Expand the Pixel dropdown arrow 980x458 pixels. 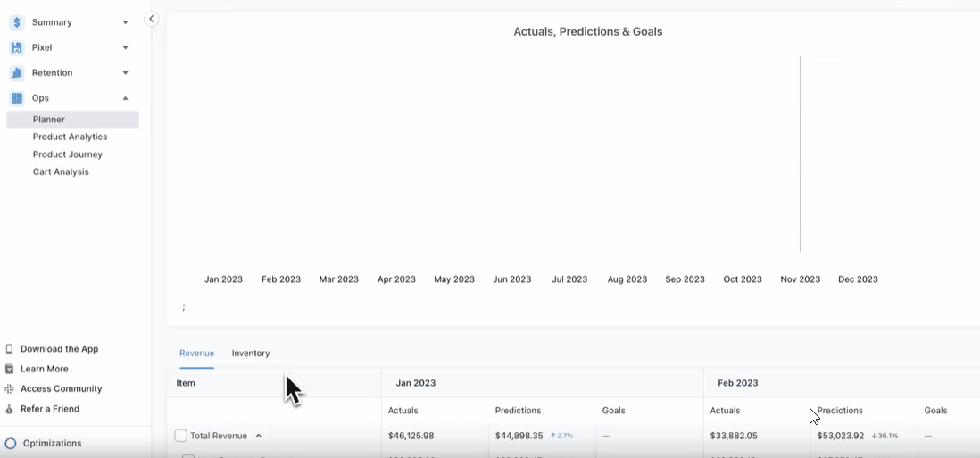[x=125, y=47]
